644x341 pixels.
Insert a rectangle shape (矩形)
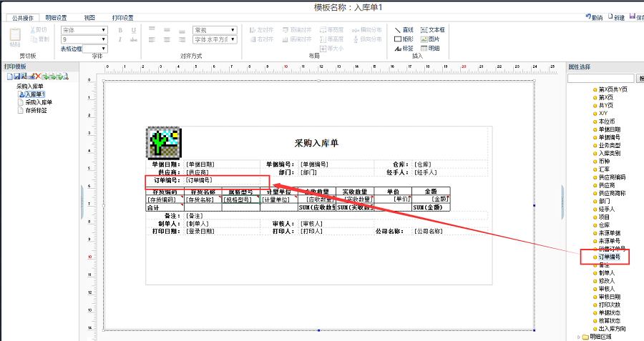(404, 39)
